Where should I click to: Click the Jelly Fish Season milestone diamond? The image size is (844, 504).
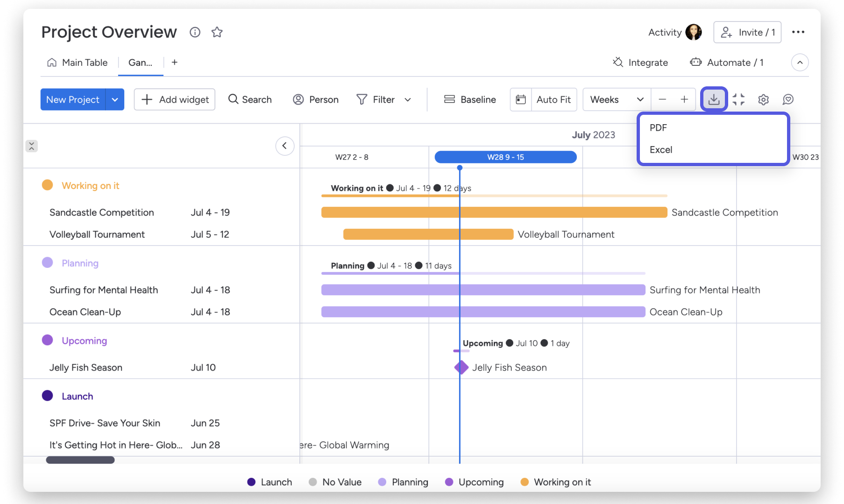(x=461, y=367)
